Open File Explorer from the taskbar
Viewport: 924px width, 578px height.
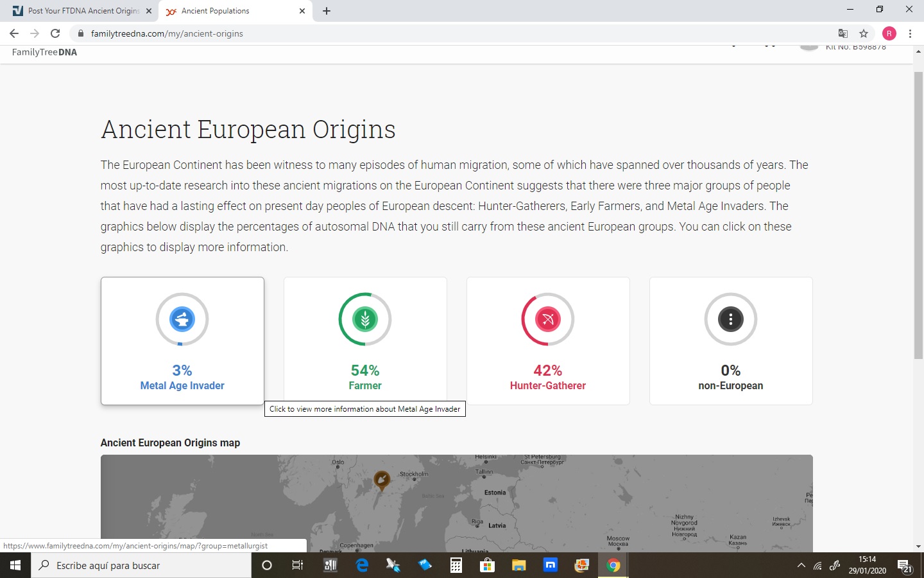519,565
